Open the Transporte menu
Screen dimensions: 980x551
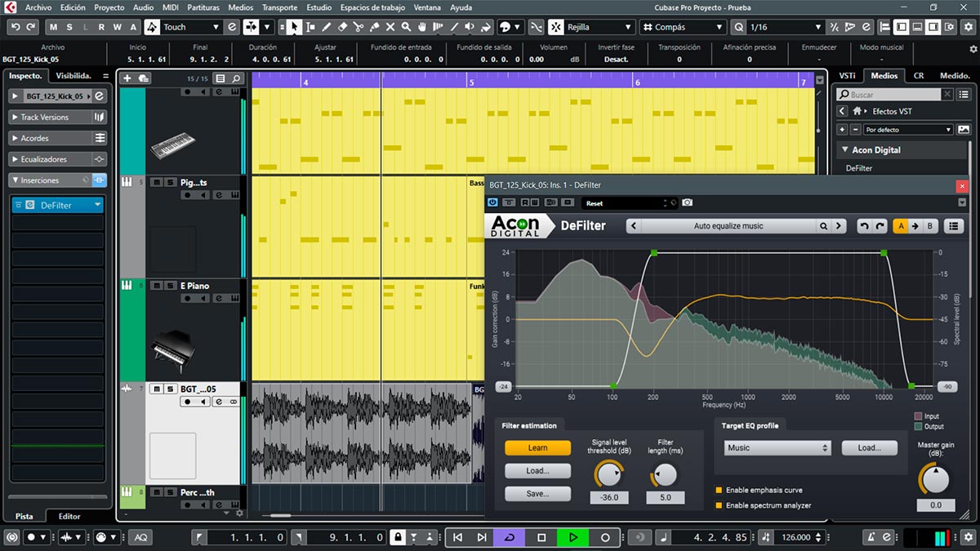(279, 7)
